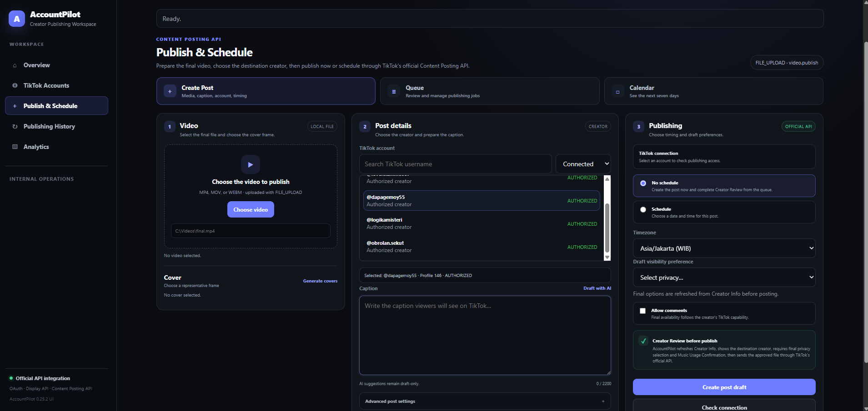This screenshot has height=411, width=868.
Task: Switch to the Calendar tab
Action: pos(713,91)
